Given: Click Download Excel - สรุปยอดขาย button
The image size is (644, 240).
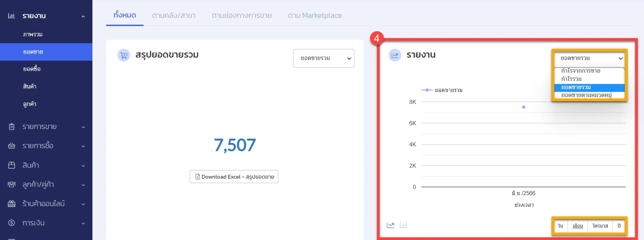Looking at the screenshot, I should (234, 177).
